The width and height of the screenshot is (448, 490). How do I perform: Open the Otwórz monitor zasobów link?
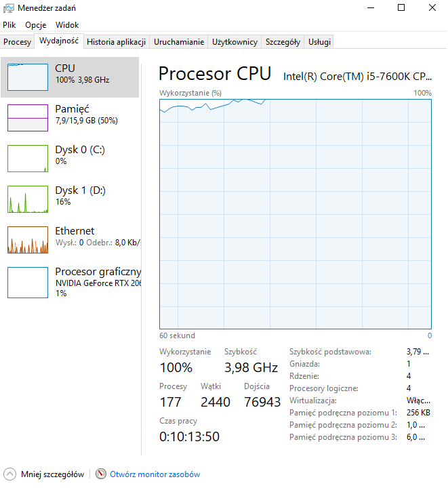click(x=155, y=474)
